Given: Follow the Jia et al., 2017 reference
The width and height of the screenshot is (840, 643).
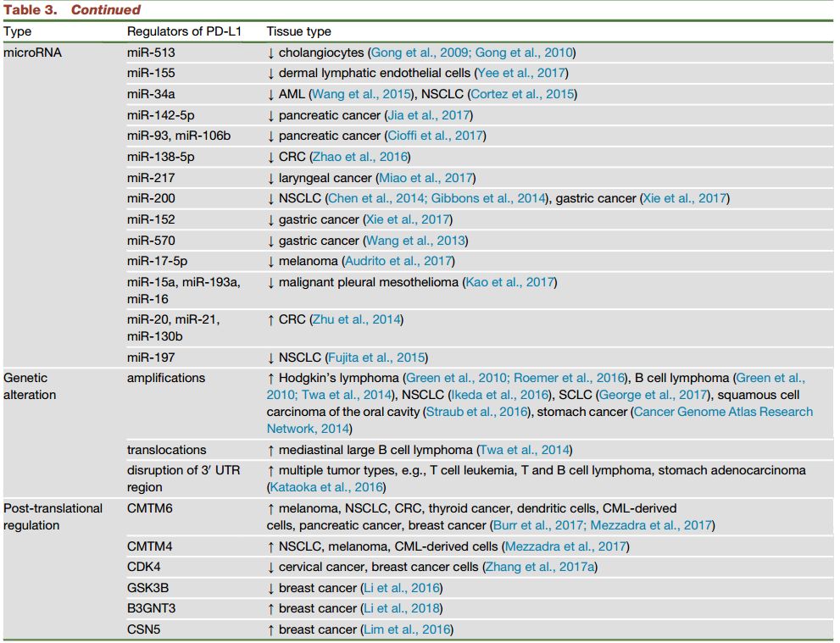Looking at the screenshot, I should (429, 115).
